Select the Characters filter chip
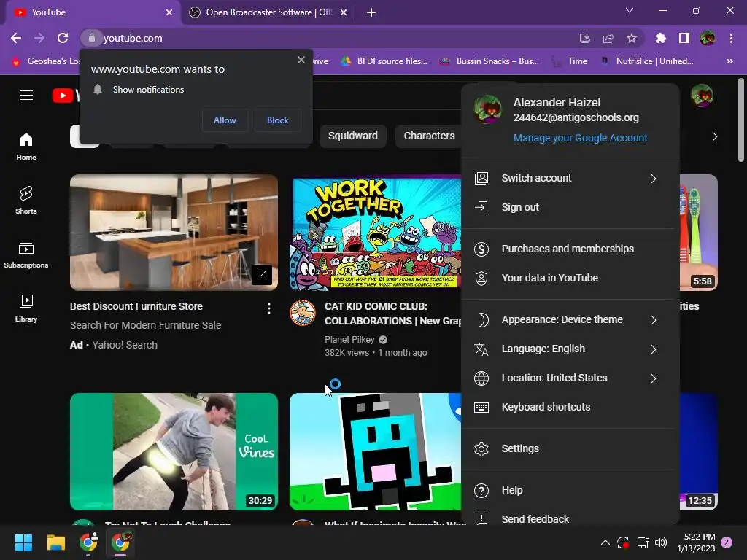747x560 pixels. pyautogui.click(x=429, y=136)
